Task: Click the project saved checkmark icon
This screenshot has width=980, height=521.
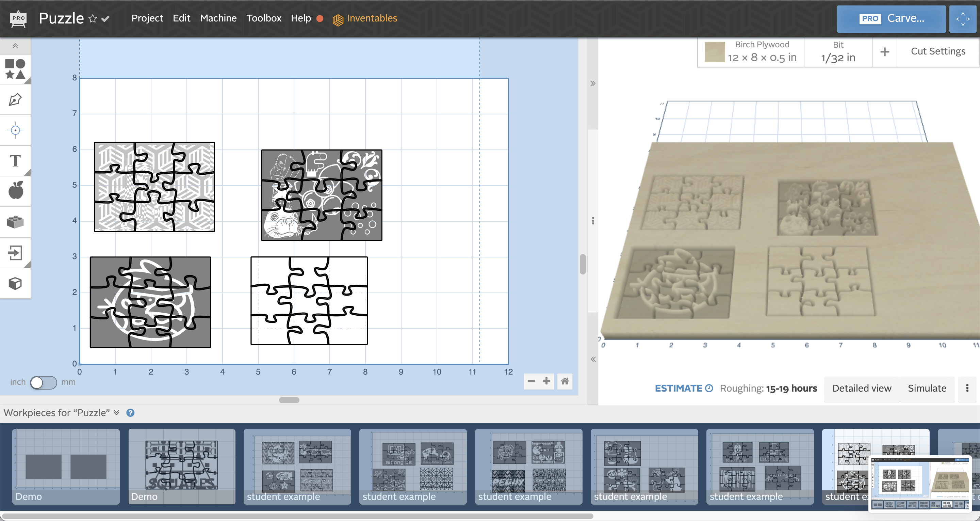Action: point(105,19)
